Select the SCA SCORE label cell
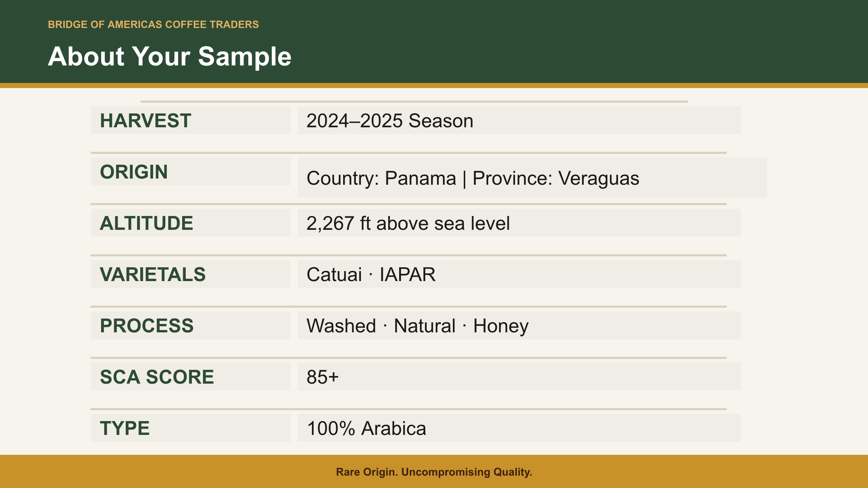 (190, 377)
